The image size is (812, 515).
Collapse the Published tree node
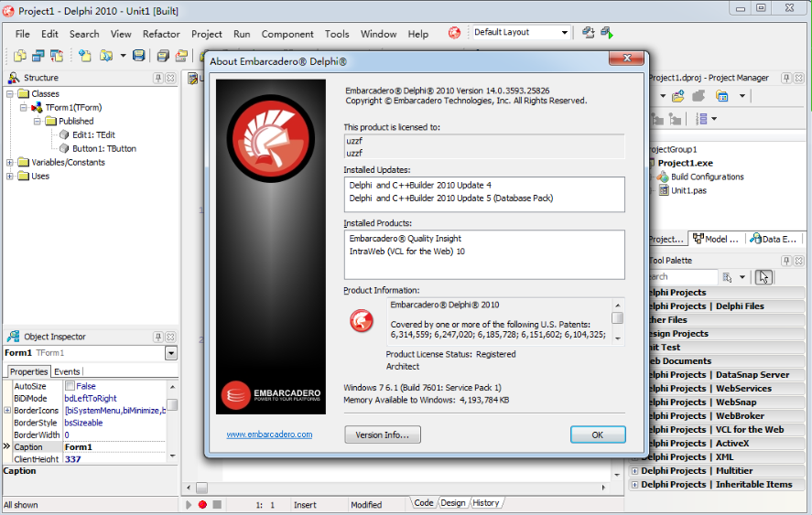[38, 121]
